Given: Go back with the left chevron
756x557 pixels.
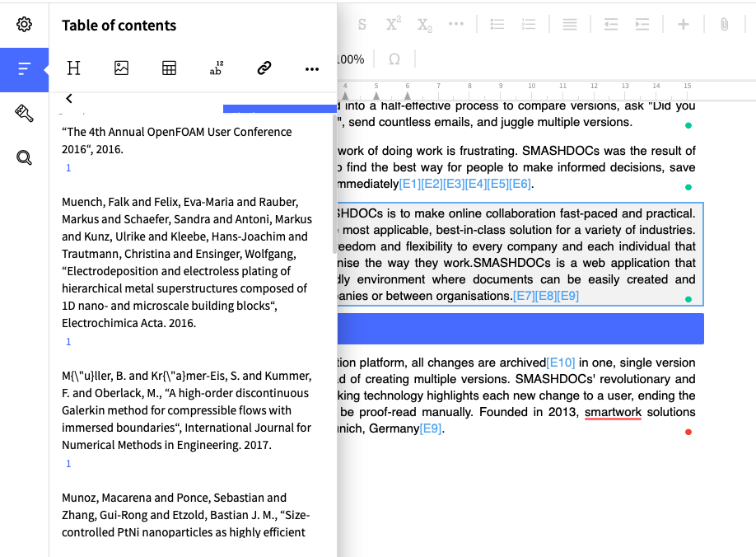Looking at the screenshot, I should tap(69, 98).
